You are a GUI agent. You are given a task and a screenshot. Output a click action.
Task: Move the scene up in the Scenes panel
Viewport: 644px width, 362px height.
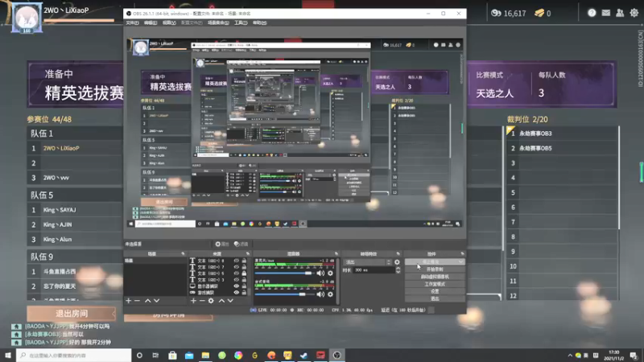click(x=147, y=301)
